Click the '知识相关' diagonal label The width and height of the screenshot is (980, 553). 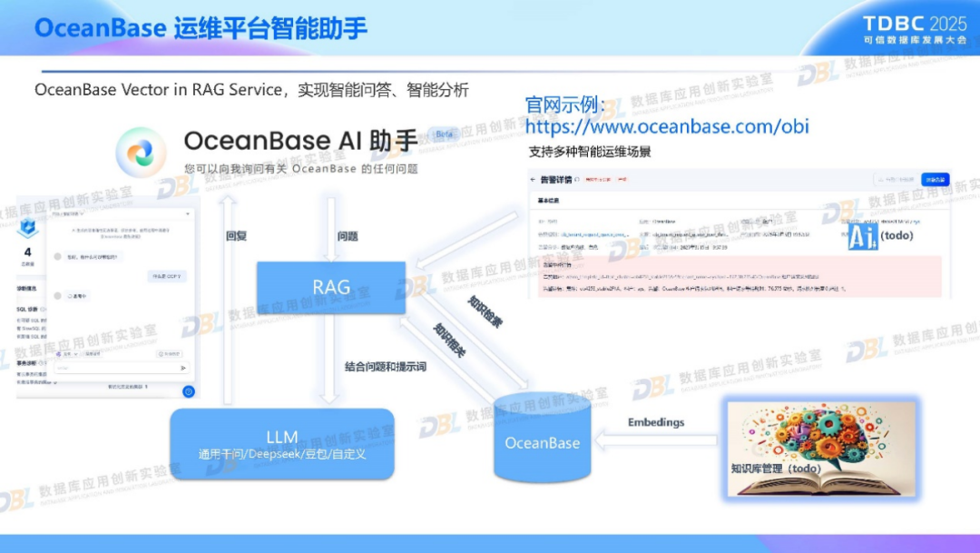(x=450, y=341)
